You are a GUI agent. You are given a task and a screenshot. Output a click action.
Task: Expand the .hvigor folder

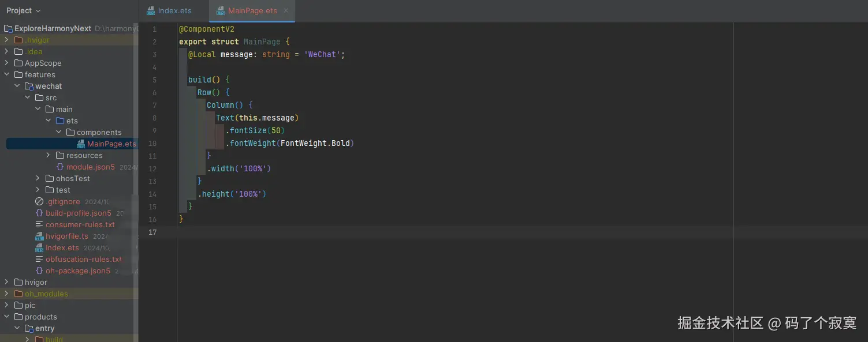pyautogui.click(x=6, y=40)
